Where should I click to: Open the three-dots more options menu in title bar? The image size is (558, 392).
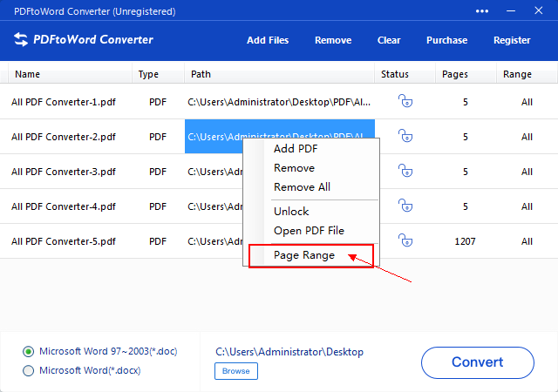tap(482, 11)
